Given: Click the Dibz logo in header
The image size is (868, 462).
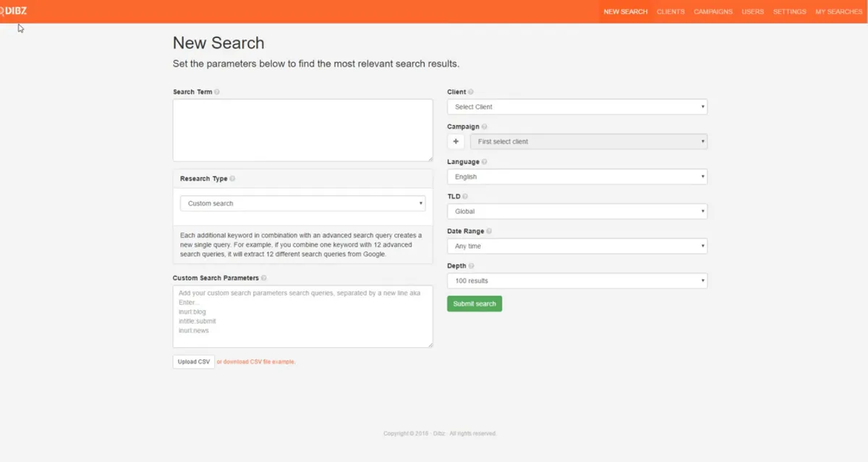Looking at the screenshot, I should pos(14,11).
